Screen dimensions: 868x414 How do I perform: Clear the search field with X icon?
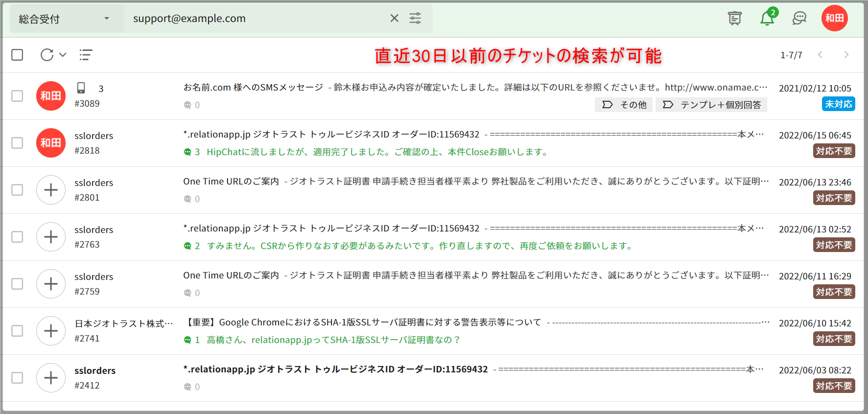[x=394, y=19]
